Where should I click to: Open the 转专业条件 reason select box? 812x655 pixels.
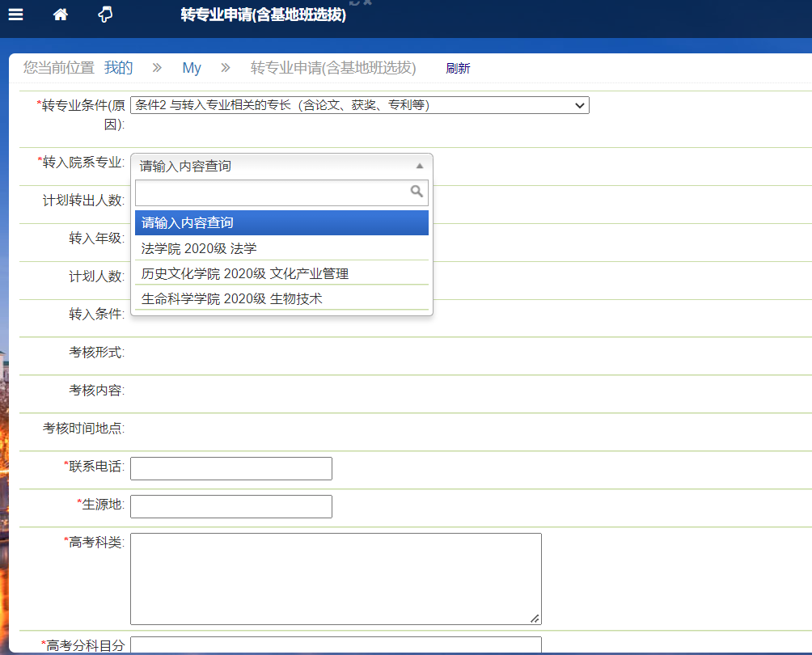(359, 105)
